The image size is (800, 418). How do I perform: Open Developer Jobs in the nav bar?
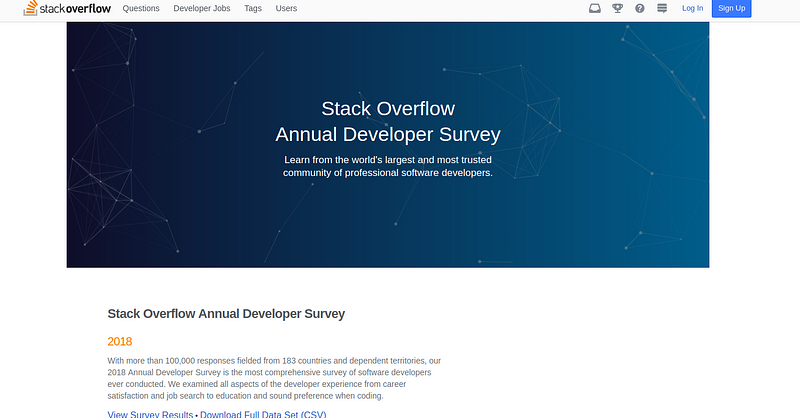coord(202,8)
